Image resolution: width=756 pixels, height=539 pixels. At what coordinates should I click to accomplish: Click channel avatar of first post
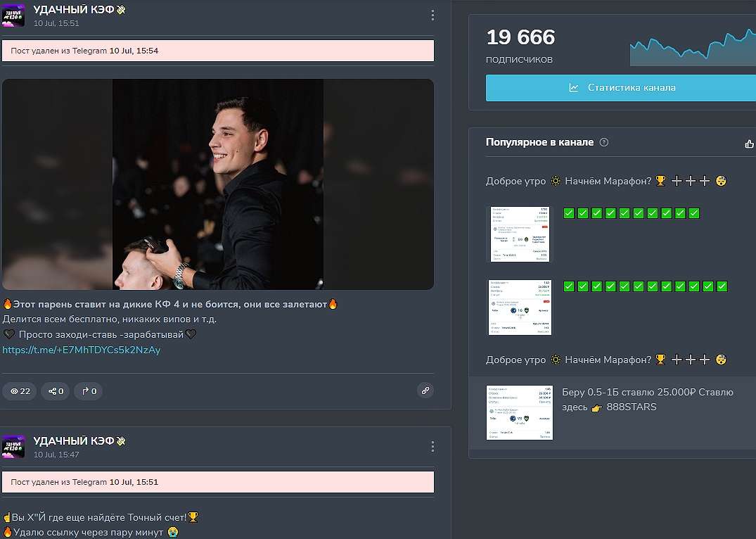[13, 15]
